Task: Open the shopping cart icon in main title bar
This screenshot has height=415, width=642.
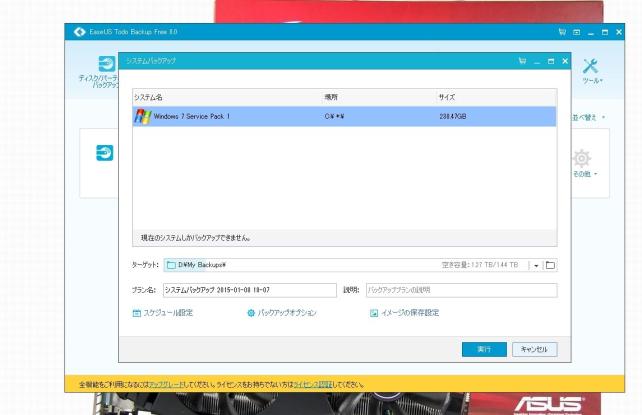Action: 562,32
